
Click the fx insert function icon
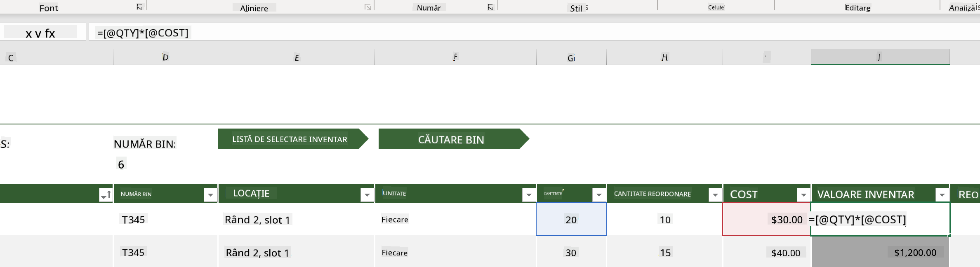coord(50,33)
